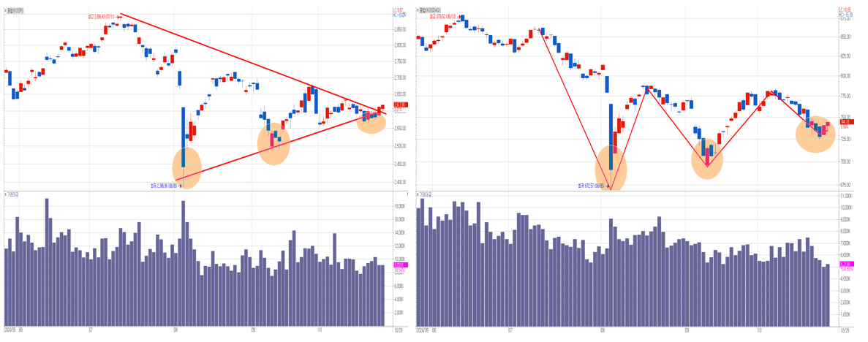
Task: Click the magenta volume tag under KOSPI
Action: click(399, 265)
